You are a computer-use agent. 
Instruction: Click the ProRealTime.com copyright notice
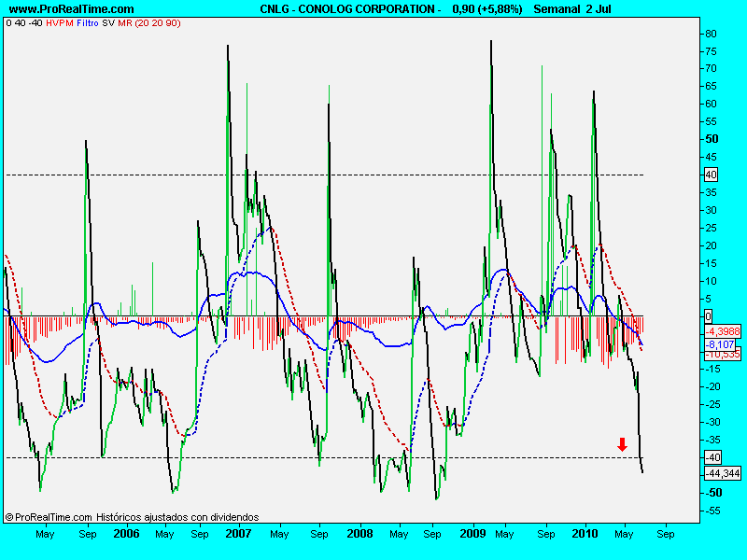49,517
